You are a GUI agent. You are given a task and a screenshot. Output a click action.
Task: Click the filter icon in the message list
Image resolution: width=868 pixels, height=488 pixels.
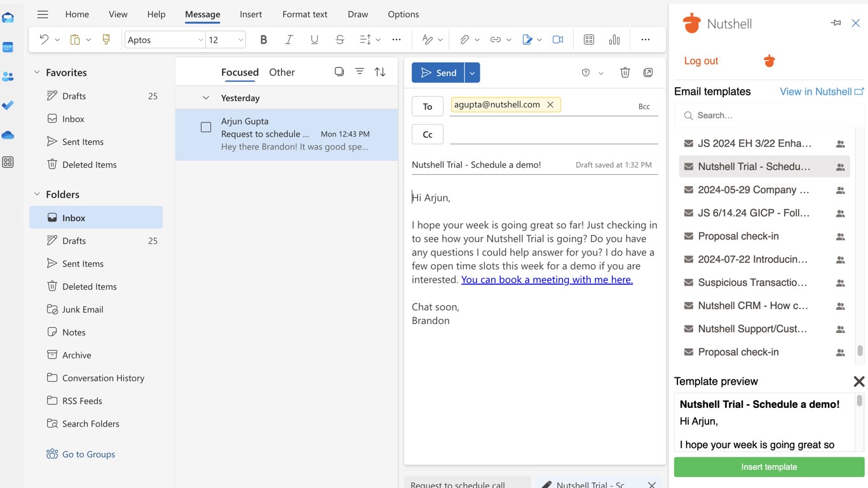point(360,72)
